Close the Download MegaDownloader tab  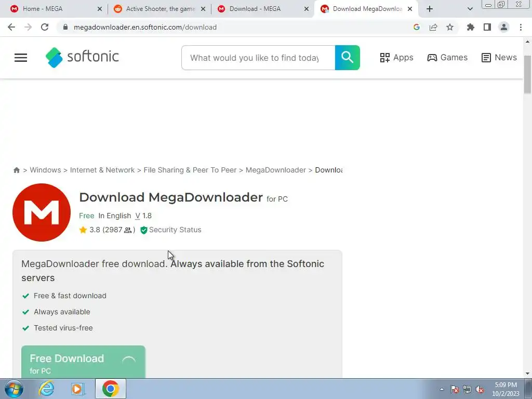[410, 9]
